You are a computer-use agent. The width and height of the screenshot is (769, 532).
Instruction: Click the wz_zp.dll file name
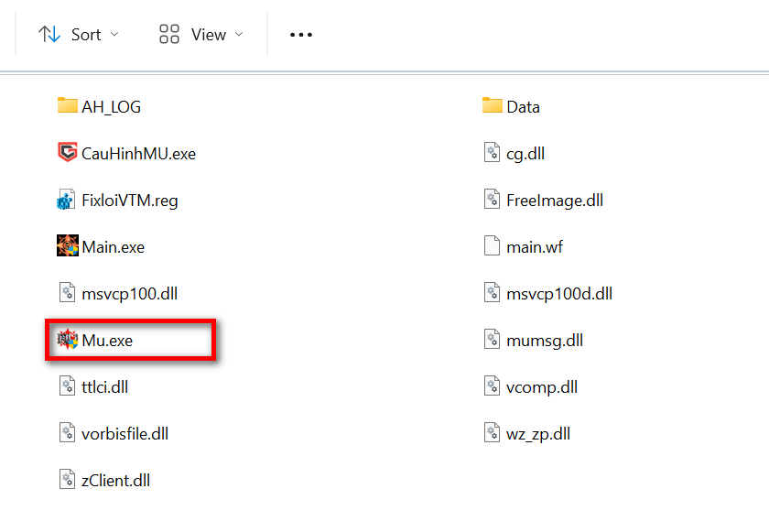538,434
